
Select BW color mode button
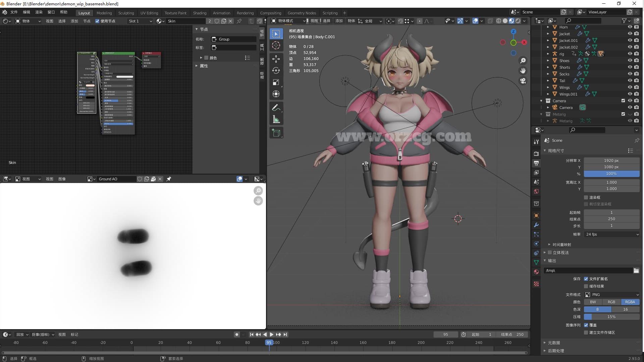click(x=593, y=302)
